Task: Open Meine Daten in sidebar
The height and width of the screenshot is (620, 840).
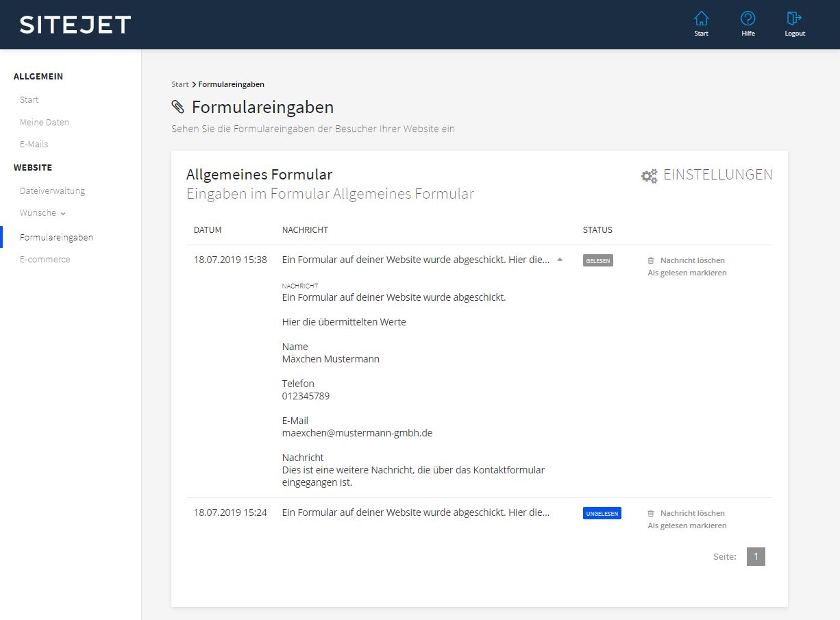Action: [x=45, y=123]
